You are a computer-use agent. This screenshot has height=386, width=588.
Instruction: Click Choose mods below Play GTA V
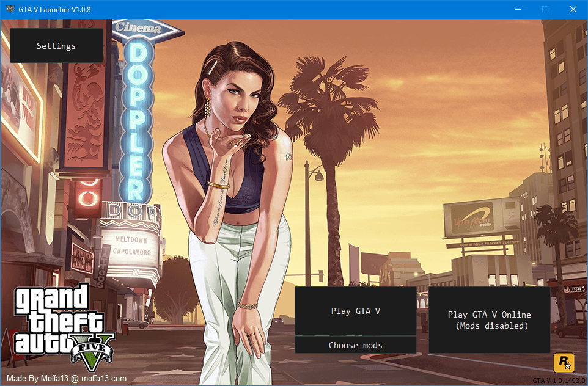[x=355, y=345]
